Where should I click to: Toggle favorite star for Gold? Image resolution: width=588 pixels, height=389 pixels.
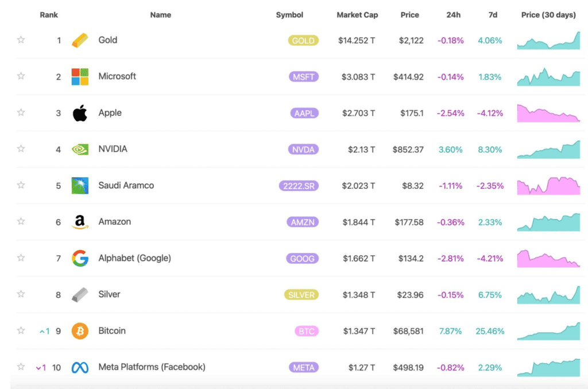click(x=21, y=40)
